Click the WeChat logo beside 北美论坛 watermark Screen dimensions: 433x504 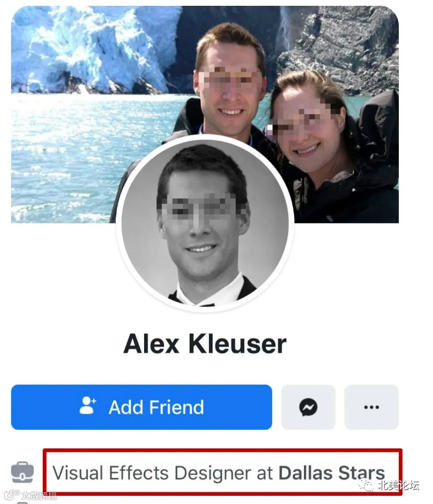coord(366,484)
